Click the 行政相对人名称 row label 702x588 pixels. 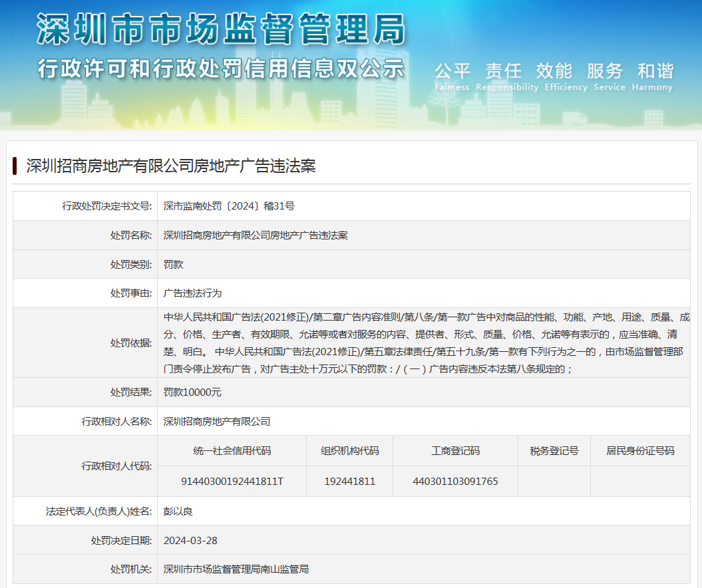click(x=116, y=422)
